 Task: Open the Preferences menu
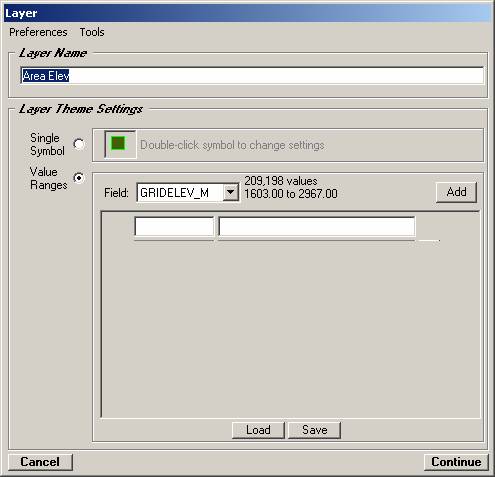coord(38,32)
